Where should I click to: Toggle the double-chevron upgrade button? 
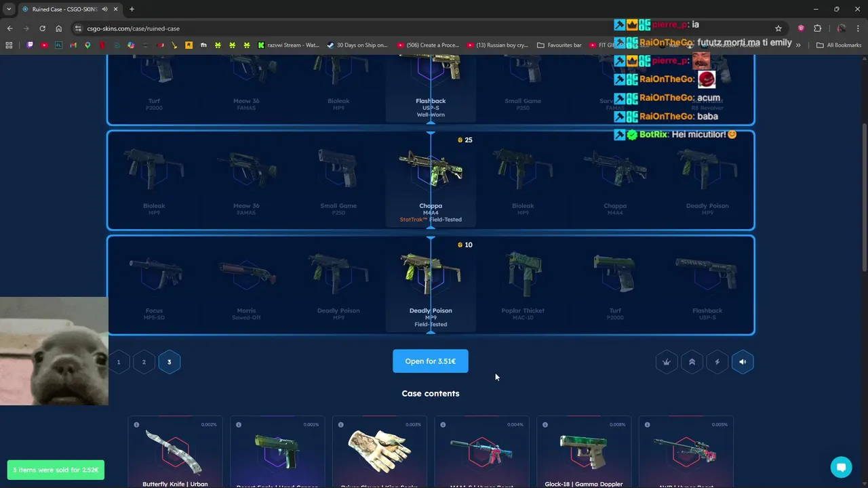point(692,362)
